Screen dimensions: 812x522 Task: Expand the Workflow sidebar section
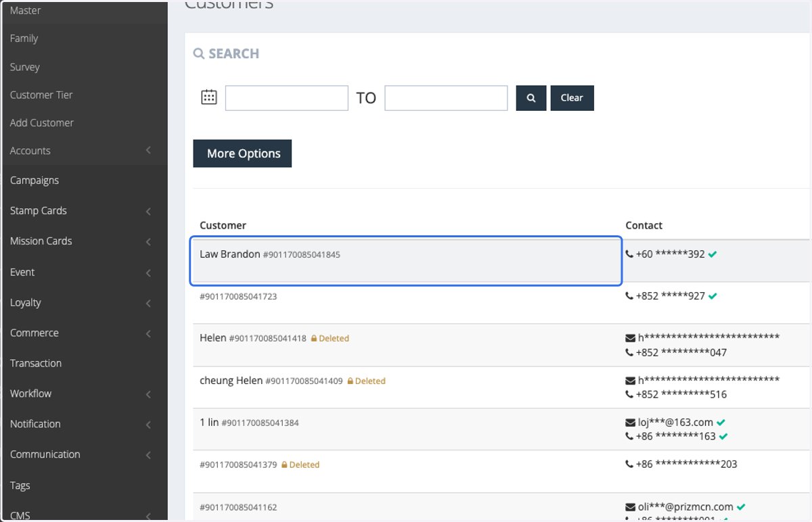pyautogui.click(x=84, y=394)
